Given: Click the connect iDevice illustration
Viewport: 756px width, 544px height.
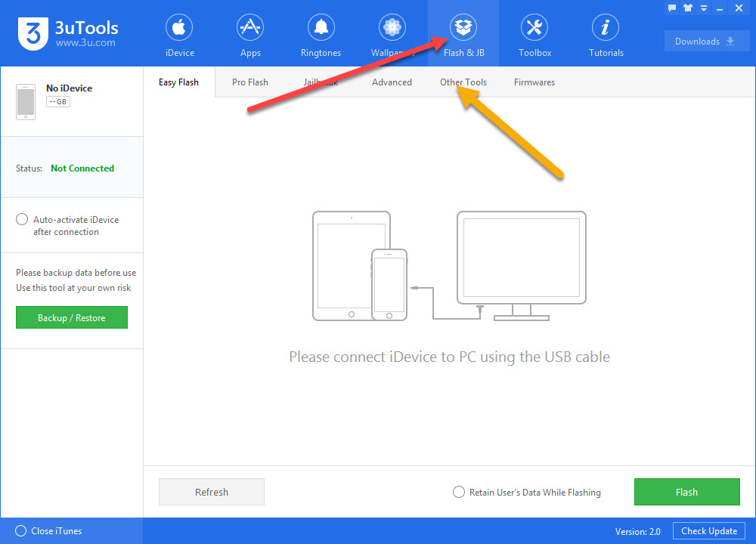Looking at the screenshot, I should point(449,266).
